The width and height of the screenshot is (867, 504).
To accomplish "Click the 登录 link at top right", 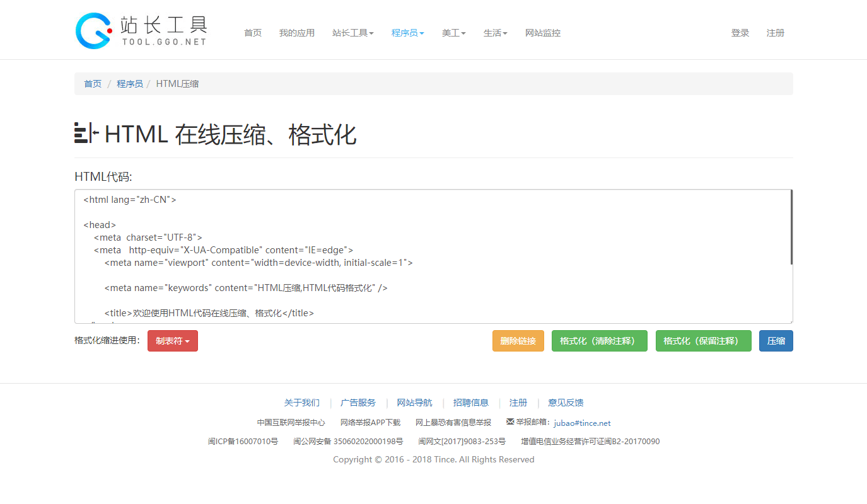I will [x=740, y=33].
